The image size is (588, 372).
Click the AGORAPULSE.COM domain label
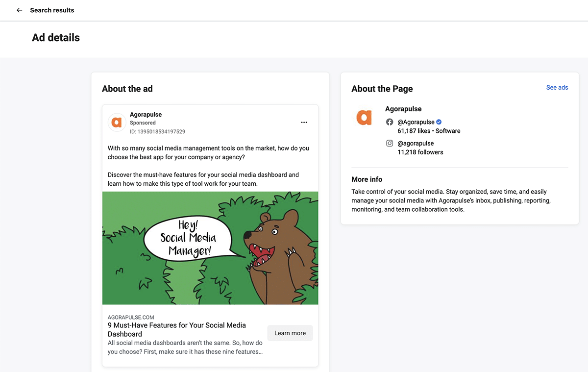coord(131,318)
